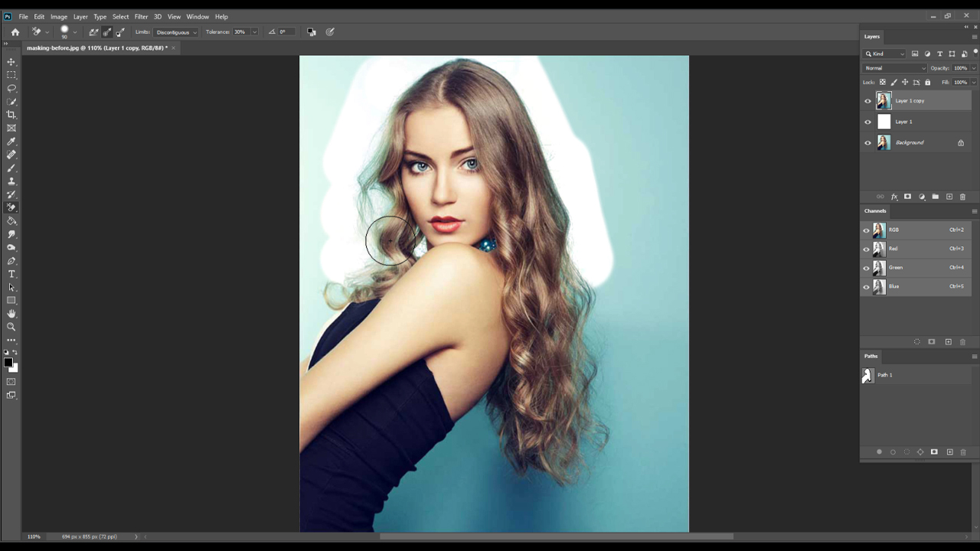
Task: Click the Tolerance value field
Action: coord(240,32)
